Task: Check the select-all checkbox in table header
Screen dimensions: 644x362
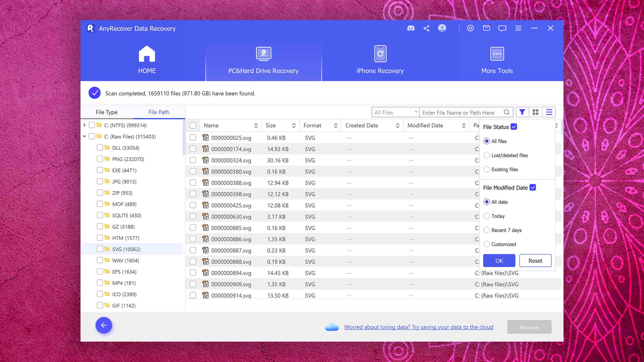Action: pyautogui.click(x=193, y=125)
